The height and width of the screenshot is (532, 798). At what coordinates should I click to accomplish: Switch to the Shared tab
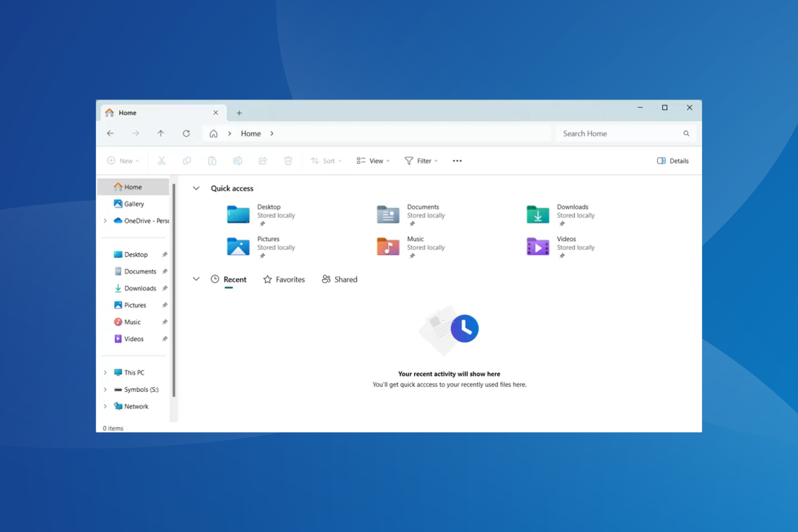point(340,279)
